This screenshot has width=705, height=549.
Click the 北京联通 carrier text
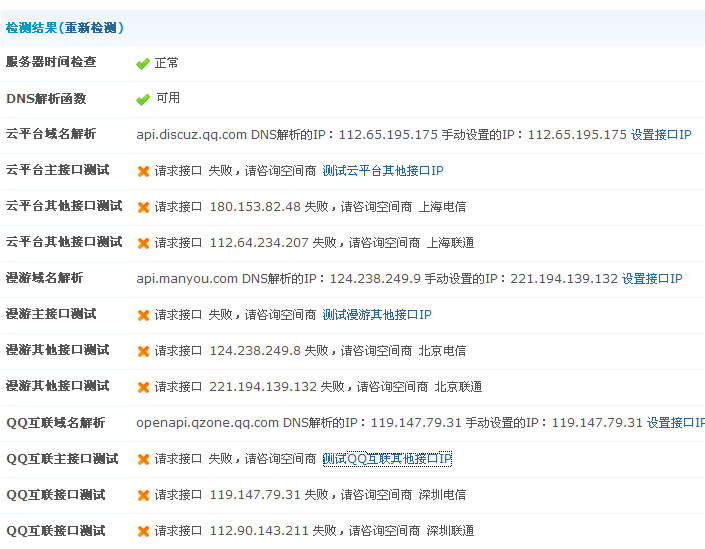459,387
